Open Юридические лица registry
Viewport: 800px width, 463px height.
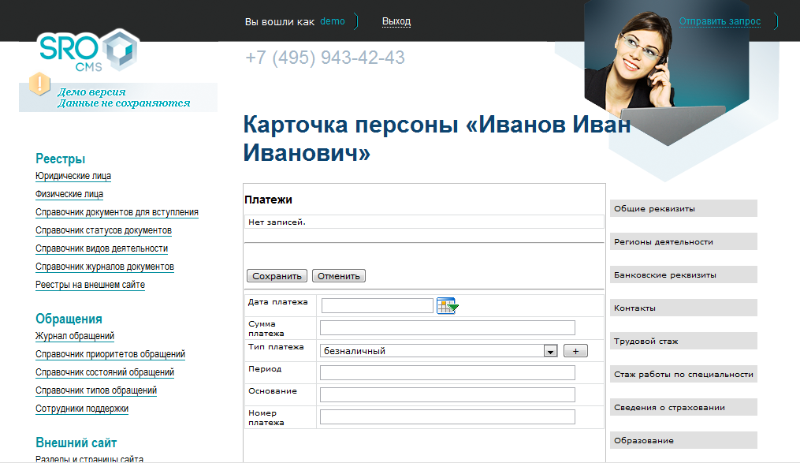(73, 176)
